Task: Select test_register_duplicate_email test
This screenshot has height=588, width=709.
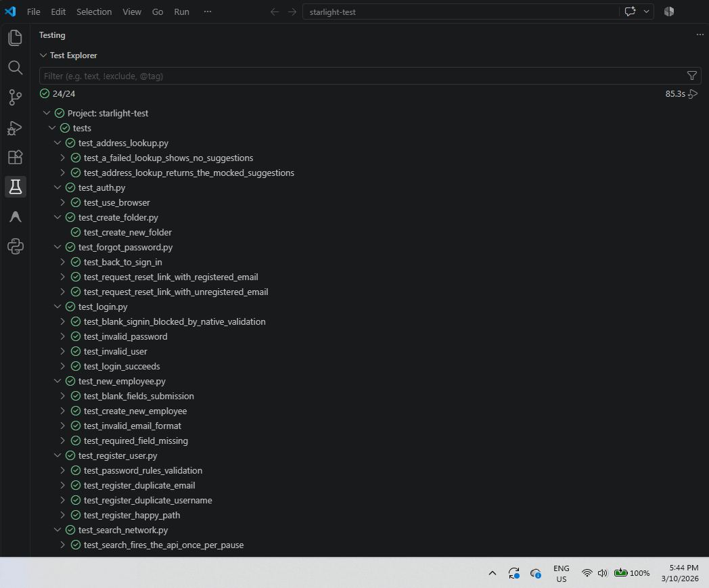Action: pyautogui.click(x=369, y=485)
